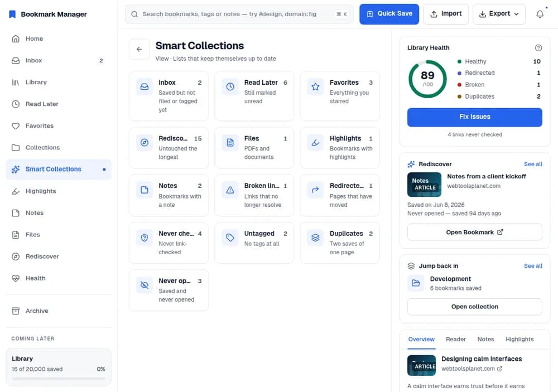Open Rediscover in the sidebar
This screenshot has width=558, height=392.
[59, 256]
